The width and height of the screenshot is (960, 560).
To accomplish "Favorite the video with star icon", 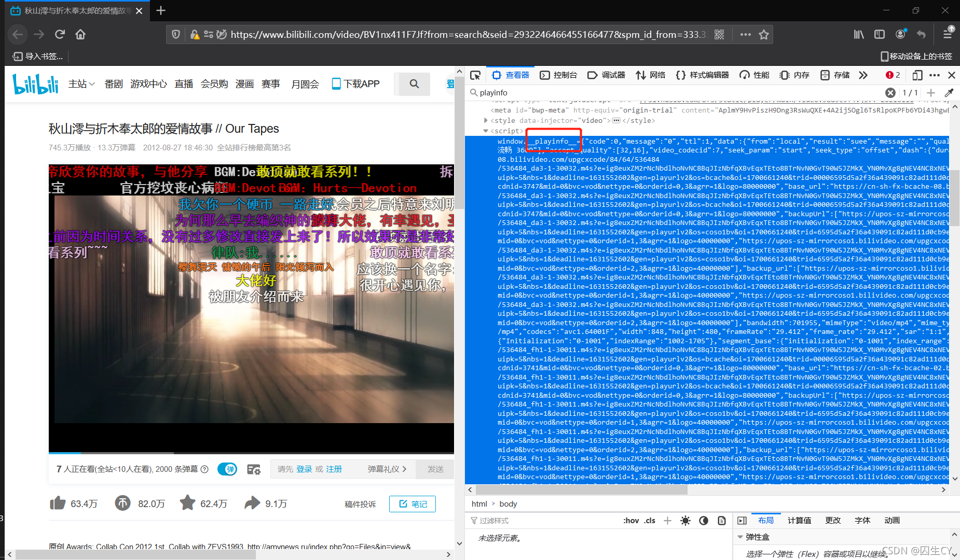I will coord(187,502).
